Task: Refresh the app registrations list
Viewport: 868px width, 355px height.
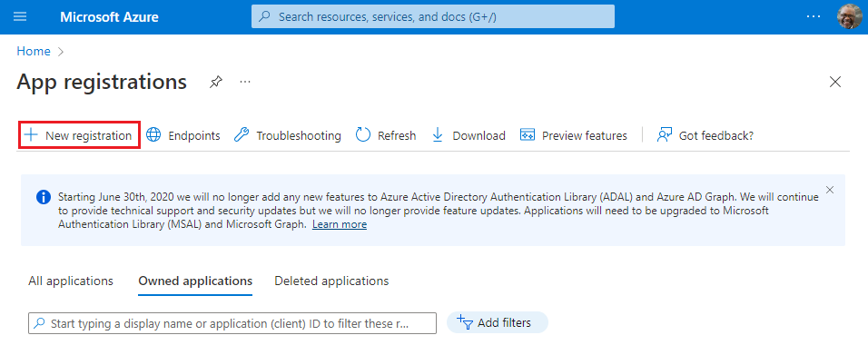Action: 386,135
